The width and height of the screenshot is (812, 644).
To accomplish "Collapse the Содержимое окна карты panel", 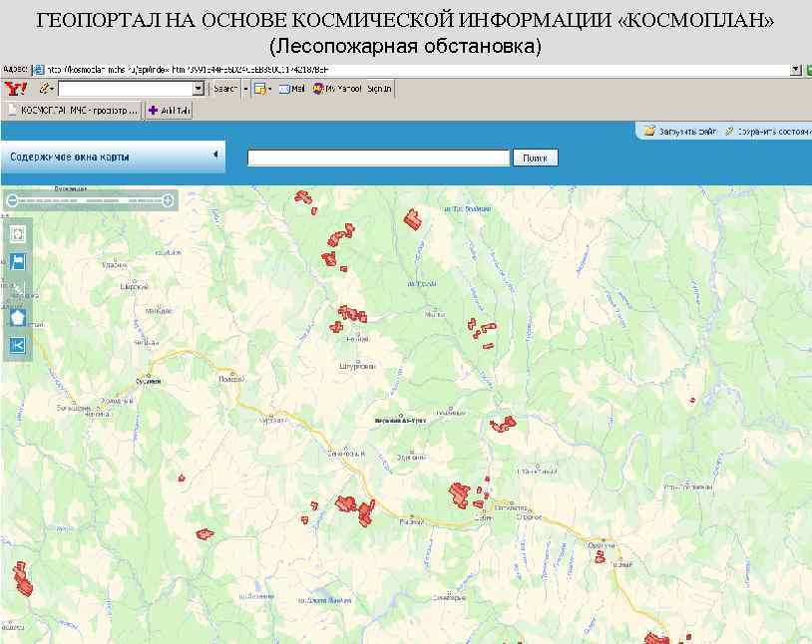I will (215, 155).
